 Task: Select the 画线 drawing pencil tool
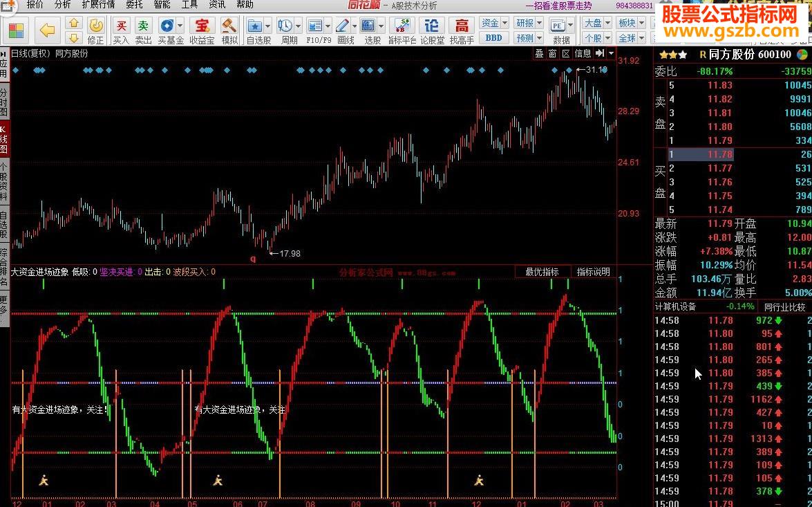pos(342,31)
